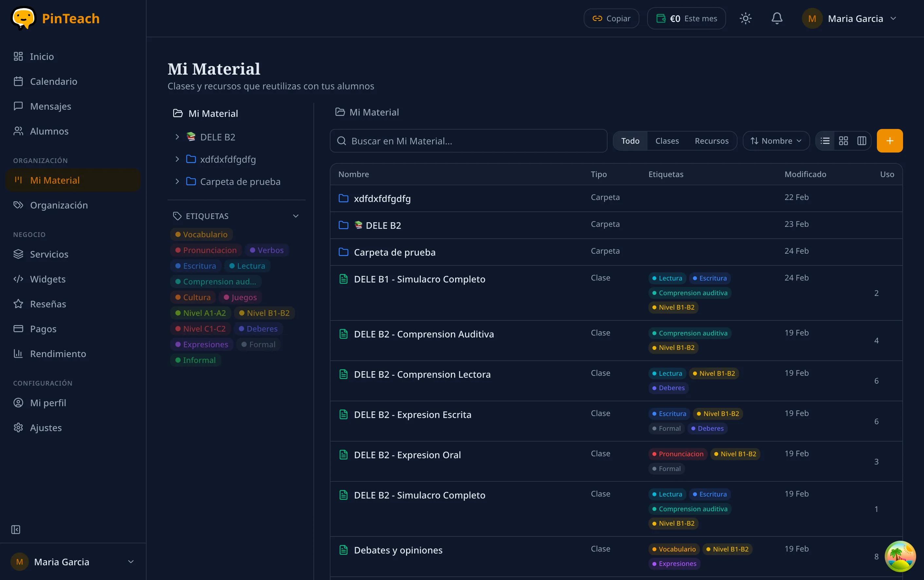
Task: Toggle light theme with the sun icon
Action: (x=745, y=18)
